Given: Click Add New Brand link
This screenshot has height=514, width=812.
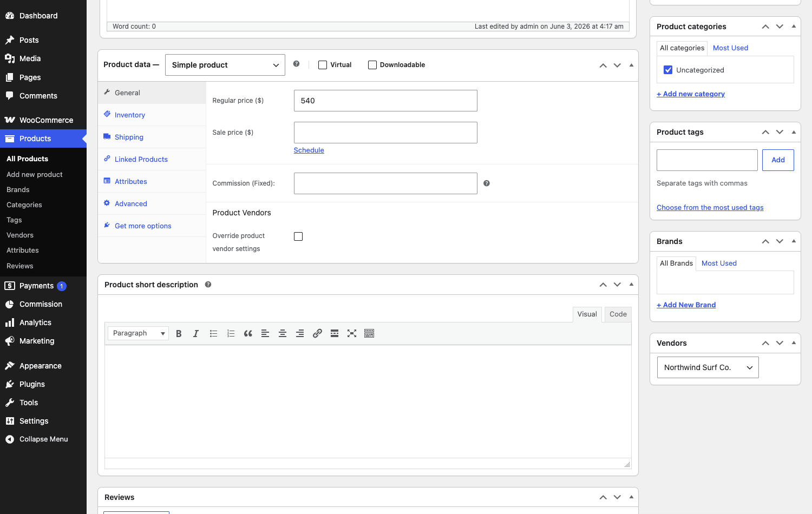Looking at the screenshot, I should point(686,305).
